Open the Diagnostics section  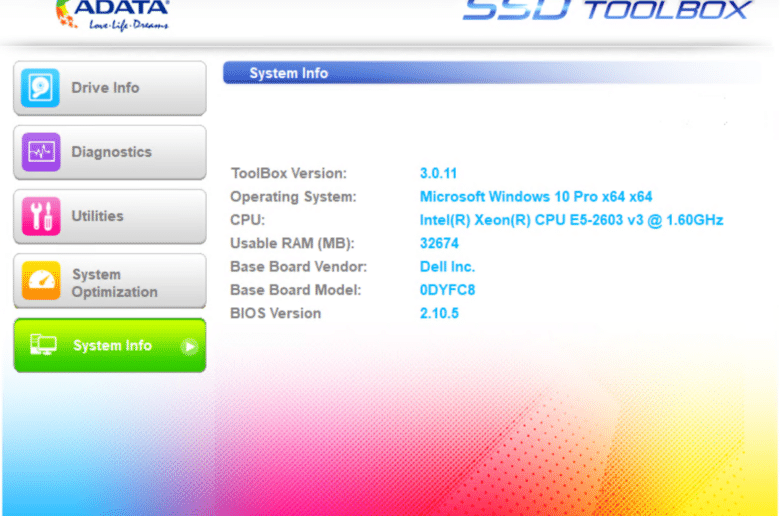coord(110,152)
